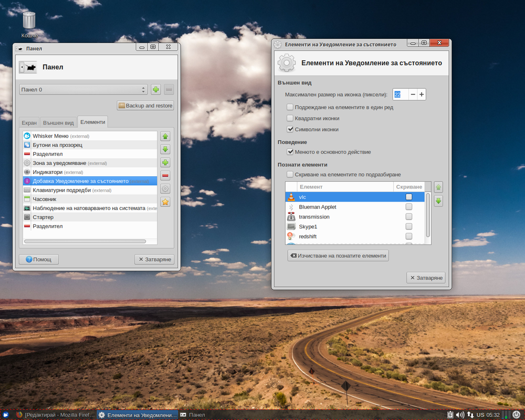Open the Кошче trash desktop icon
The width and height of the screenshot is (525, 420).
(29, 25)
